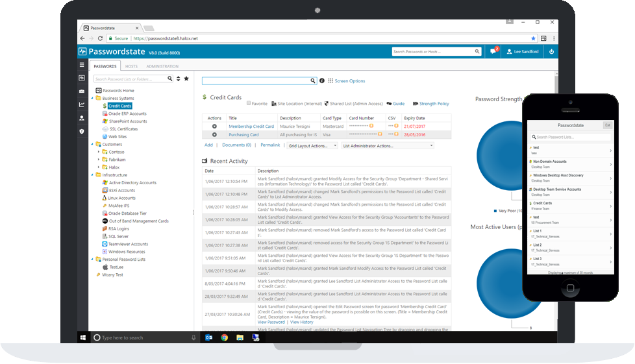Image resolution: width=635 pixels, height=364 pixels.
Task: Click the Passwordstate logo icon in header
Action: tap(82, 51)
